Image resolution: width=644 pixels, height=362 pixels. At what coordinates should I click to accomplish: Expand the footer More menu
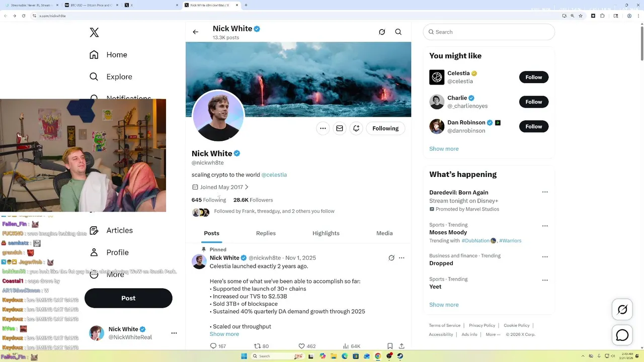493,334
